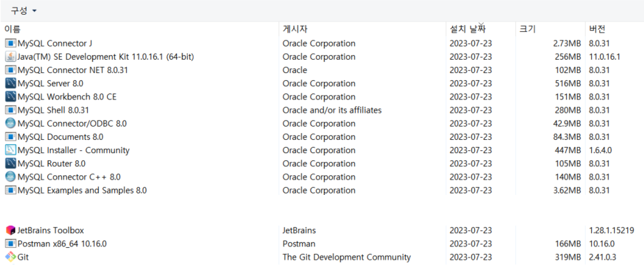Select the Git program name
Viewport: 644px width, 268px height.
click(x=23, y=258)
